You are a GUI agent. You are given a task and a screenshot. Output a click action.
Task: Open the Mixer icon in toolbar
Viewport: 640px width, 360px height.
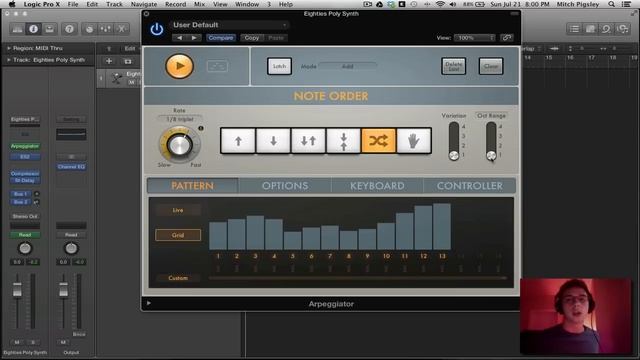pyautogui.click(x=105, y=29)
